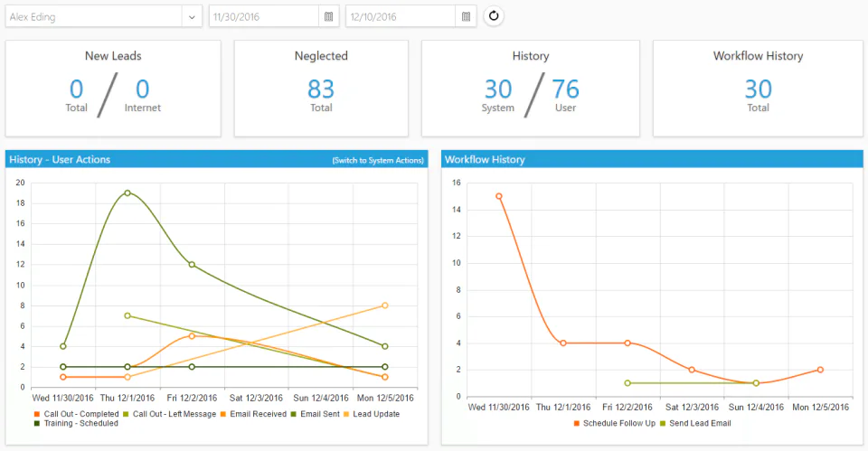Toggle Lead Update legend entry
Viewport: 868px width, 451px height.
point(372,414)
